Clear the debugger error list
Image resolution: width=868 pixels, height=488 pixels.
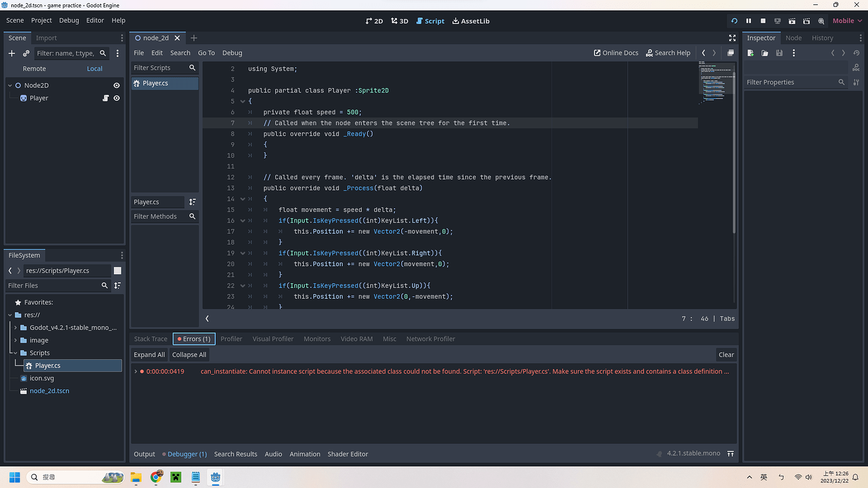pyautogui.click(x=726, y=354)
